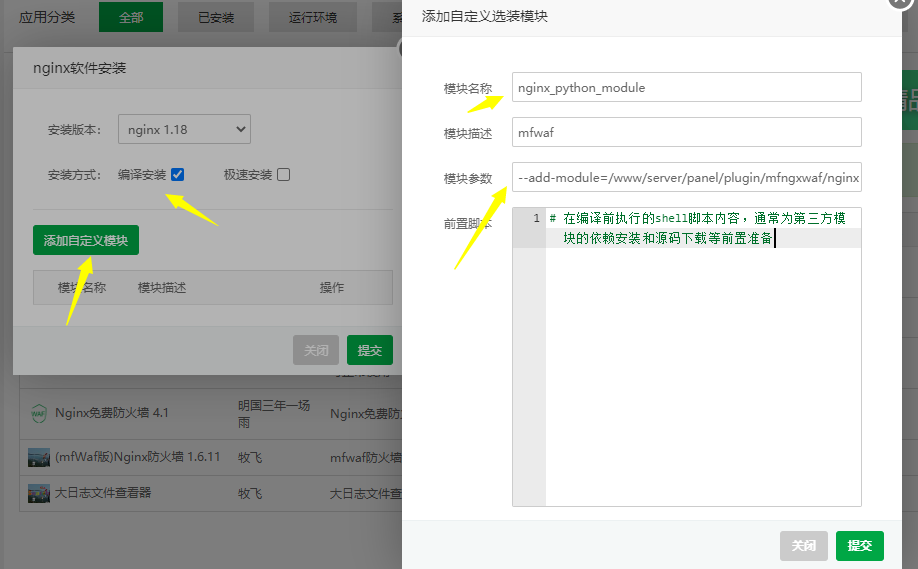Image resolution: width=918 pixels, height=569 pixels.
Task: Click the 大日志文件查看器 plugin icon
Action: [x=38, y=493]
